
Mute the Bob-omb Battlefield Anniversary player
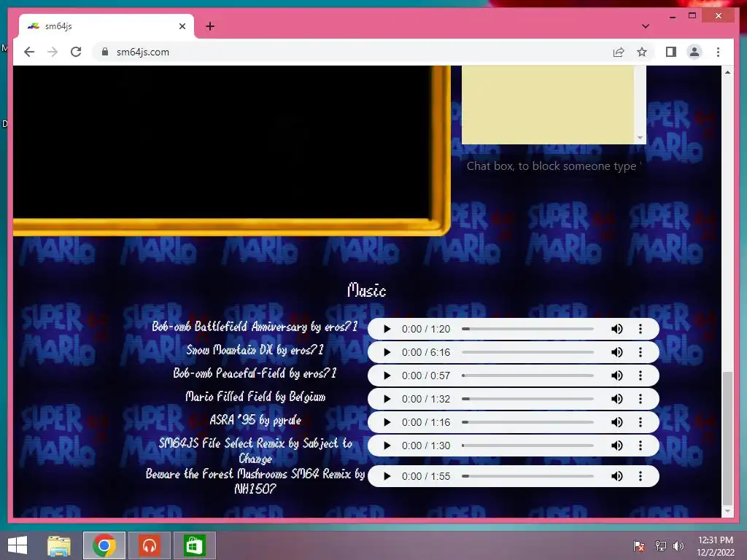[x=617, y=329]
